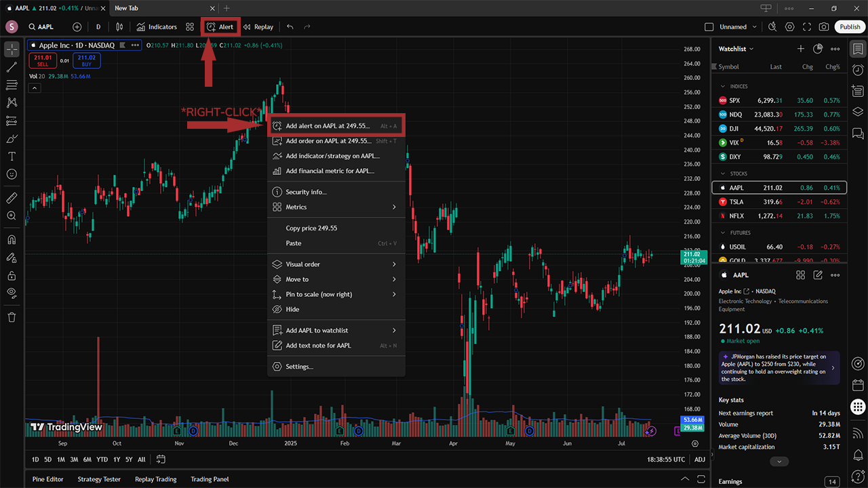Open the Indicators panel
Image resolution: width=868 pixels, height=488 pixels.
coord(157,27)
